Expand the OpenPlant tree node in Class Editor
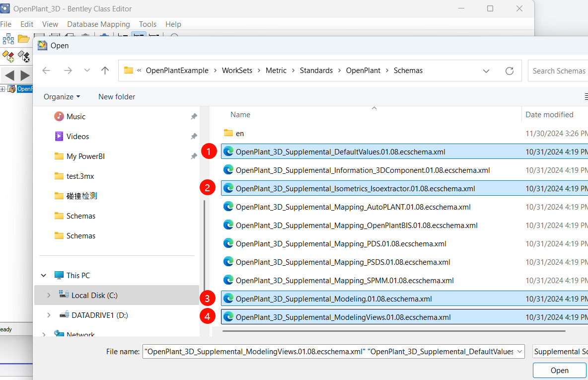This screenshot has width=588, height=380. click(x=2, y=89)
